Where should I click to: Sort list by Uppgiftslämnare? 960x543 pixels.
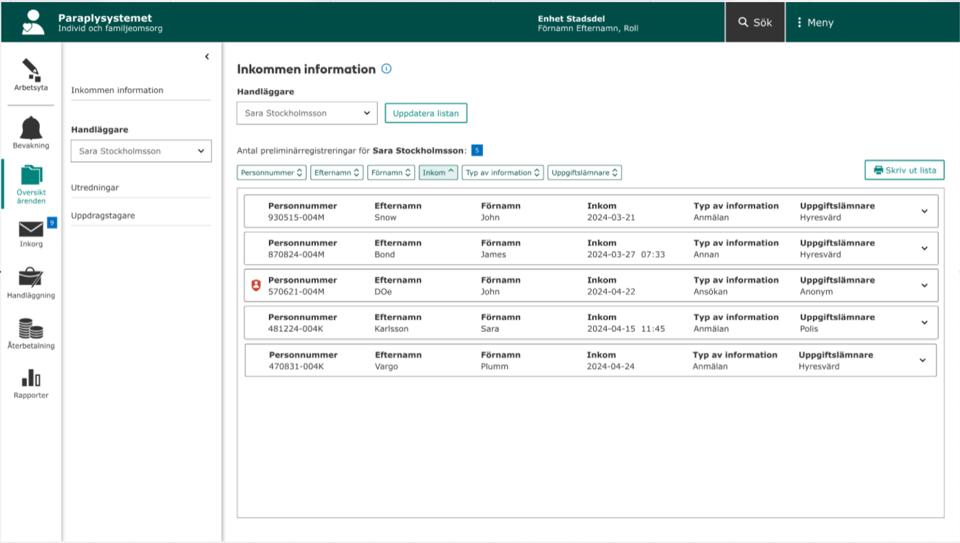[x=585, y=173]
